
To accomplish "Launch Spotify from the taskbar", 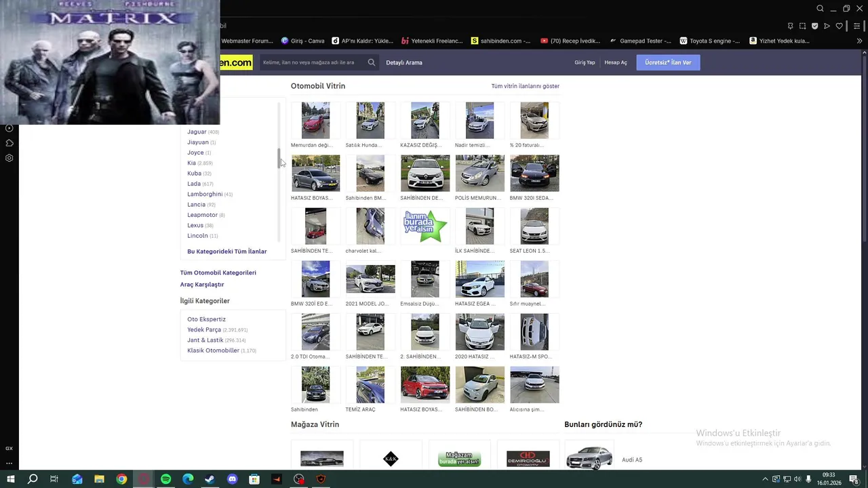I will [165, 479].
